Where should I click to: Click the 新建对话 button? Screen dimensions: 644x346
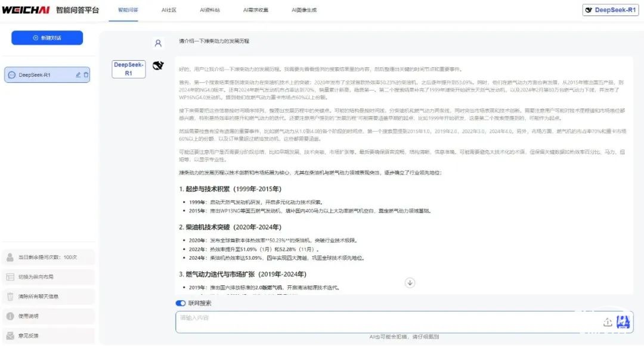[x=47, y=38]
